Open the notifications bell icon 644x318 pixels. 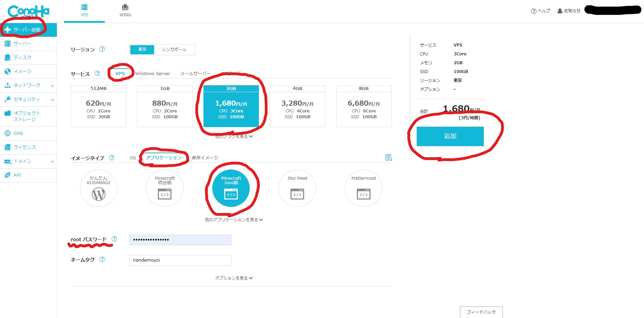(560, 11)
